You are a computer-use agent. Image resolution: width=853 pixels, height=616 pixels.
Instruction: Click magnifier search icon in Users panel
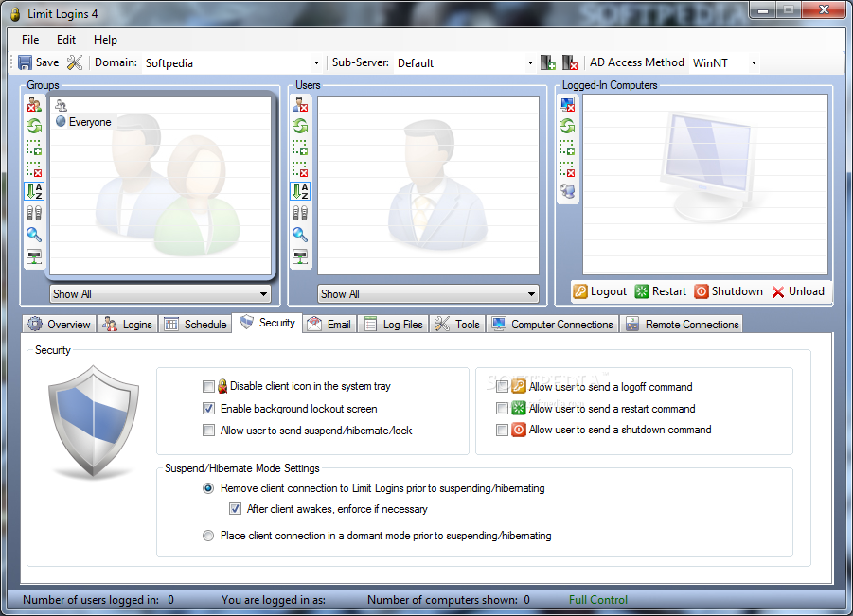point(300,235)
